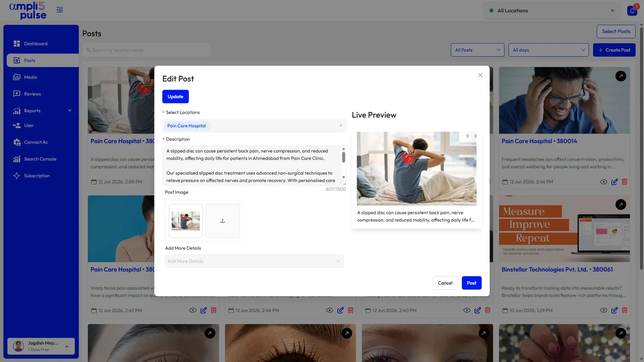This screenshot has width=644, height=362.
Task: View the post dated 12 Jun 2026, 2:46 PM
Action: pyautogui.click(x=603, y=182)
